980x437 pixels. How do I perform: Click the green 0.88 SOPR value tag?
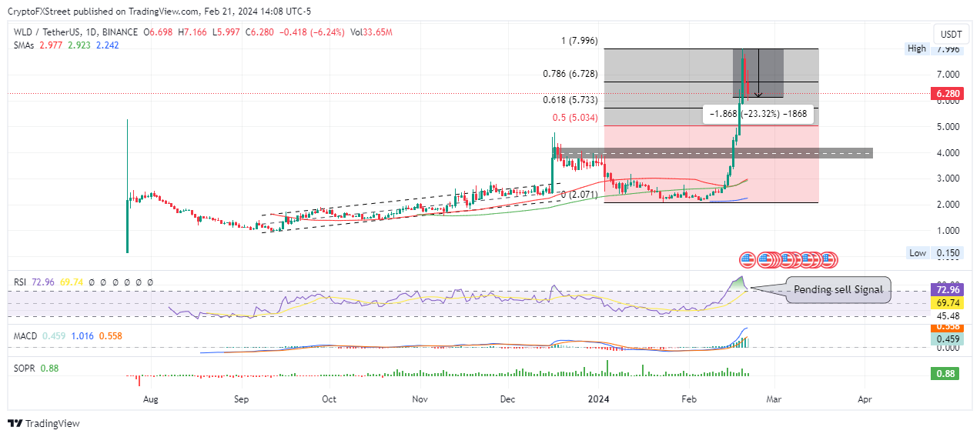click(x=945, y=374)
